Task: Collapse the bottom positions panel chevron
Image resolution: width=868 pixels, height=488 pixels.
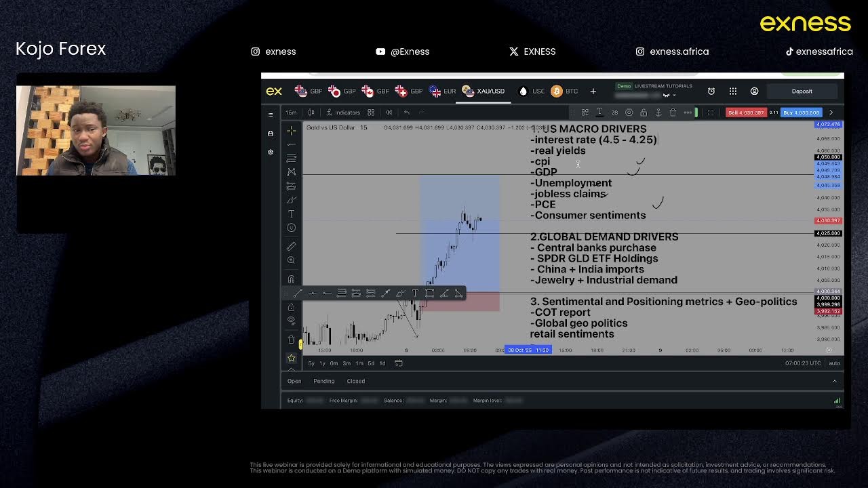Action: pos(835,381)
